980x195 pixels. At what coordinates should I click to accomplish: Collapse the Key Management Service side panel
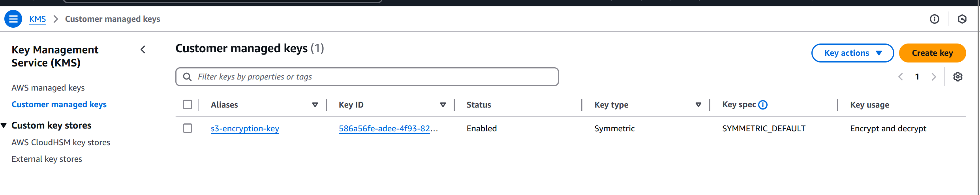tap(143, 49)
